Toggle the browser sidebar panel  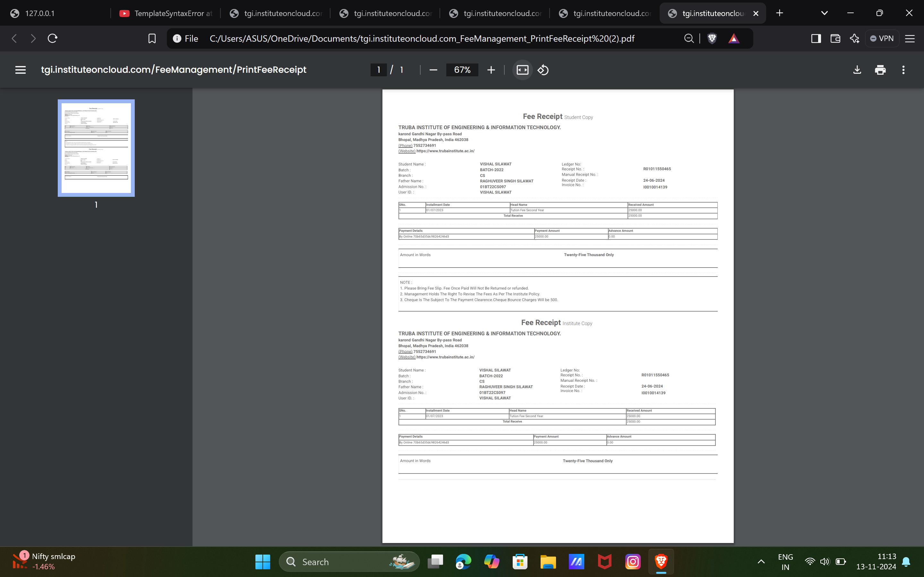(x=816, y=38)
